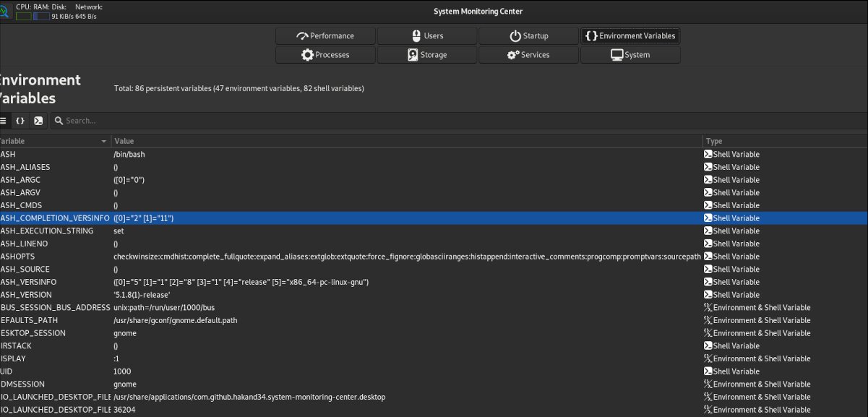This screenshot has width=868, height=417.
Task: Open the hamburger options menu
Action: pyautogui.click(x=4, y=120)
